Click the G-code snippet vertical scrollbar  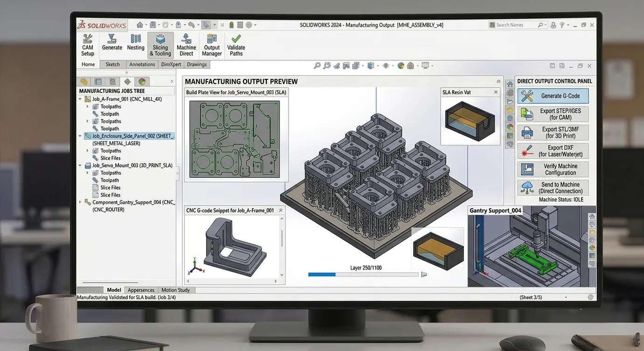pyautogui.click(x=282, y=247)
